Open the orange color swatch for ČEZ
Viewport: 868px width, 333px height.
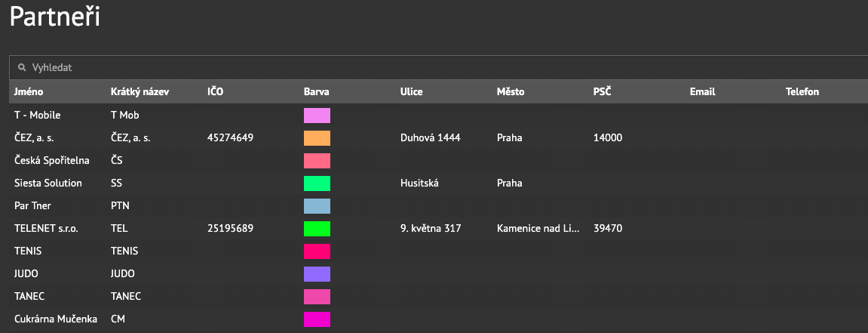click(x=317, y=138)
